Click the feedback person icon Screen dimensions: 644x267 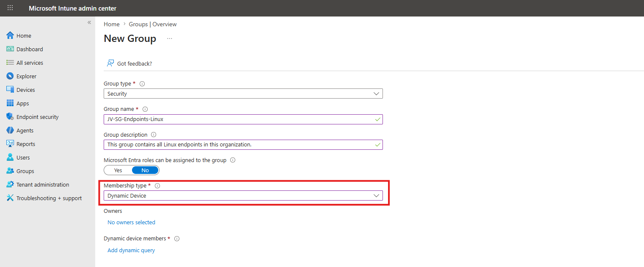(110, 63)
